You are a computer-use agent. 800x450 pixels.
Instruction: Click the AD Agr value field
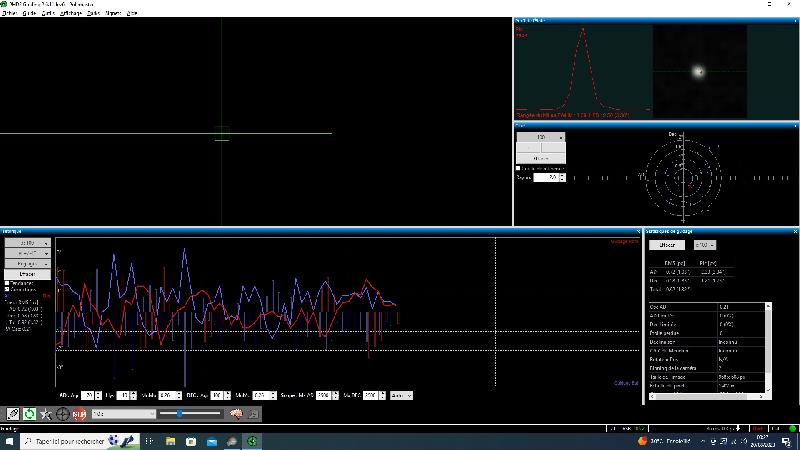pyautogui.click(x=88, y=395)
